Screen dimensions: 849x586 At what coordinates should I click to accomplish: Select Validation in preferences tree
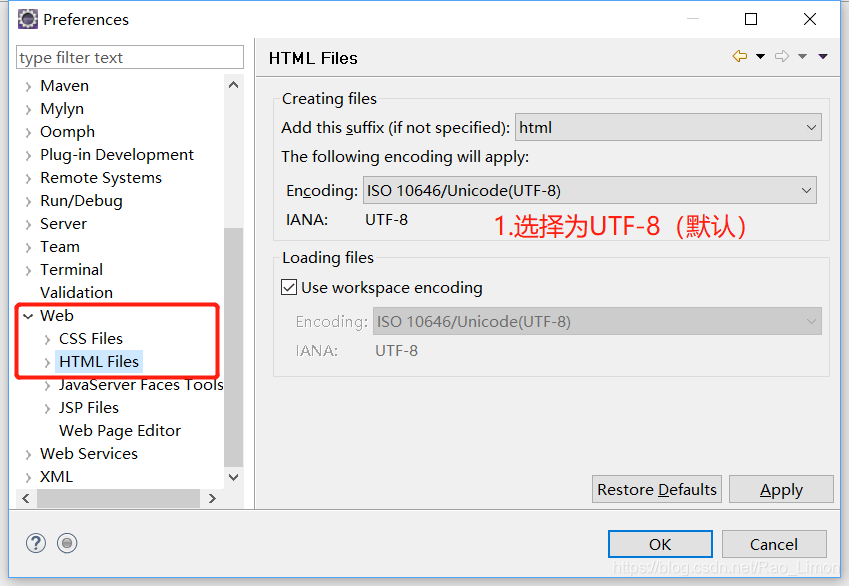(x=76, y=292)
